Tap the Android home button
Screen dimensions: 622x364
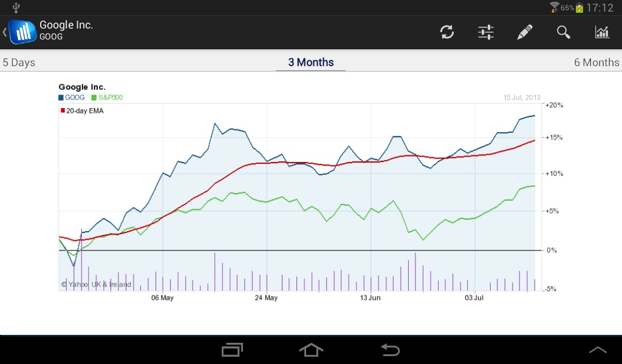pyautogui.click(x=311, y=349)
